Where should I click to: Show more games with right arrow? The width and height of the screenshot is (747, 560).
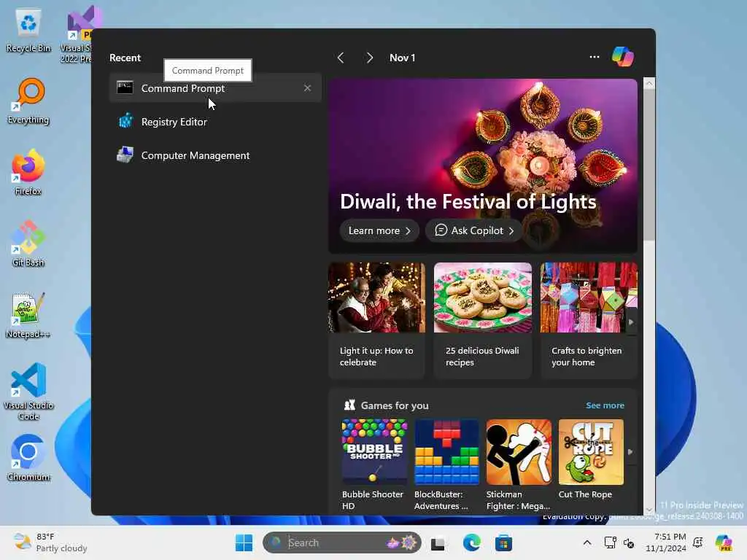[x=630, y=451]
